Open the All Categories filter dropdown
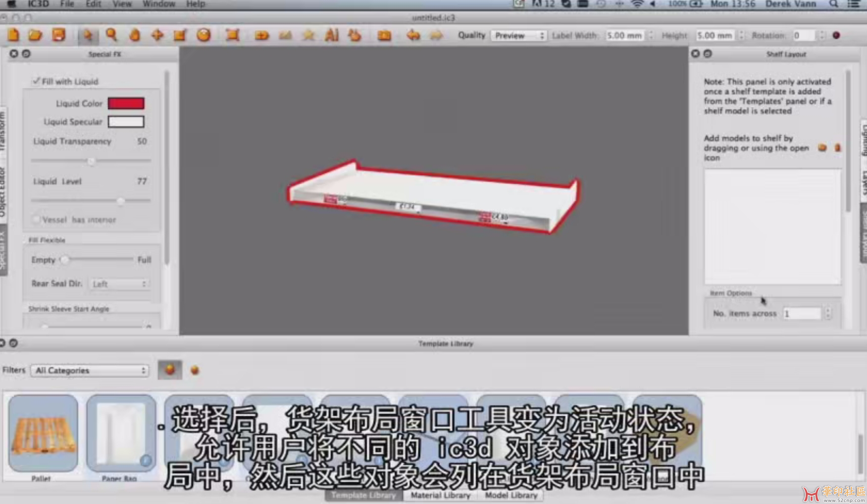The width and height of the screenshot is (867, 504). pyautogui.click(x=90, y=370)
